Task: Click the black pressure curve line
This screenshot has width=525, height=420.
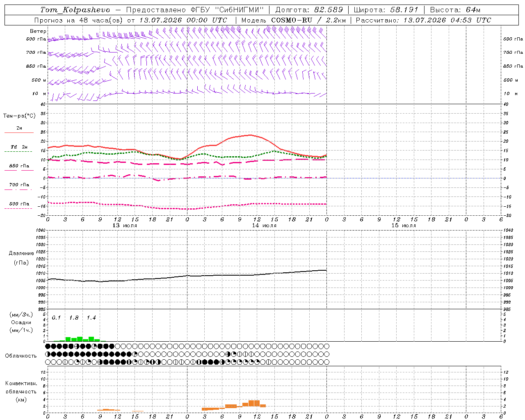Action: pyautogui.click(x=187, y=276)
